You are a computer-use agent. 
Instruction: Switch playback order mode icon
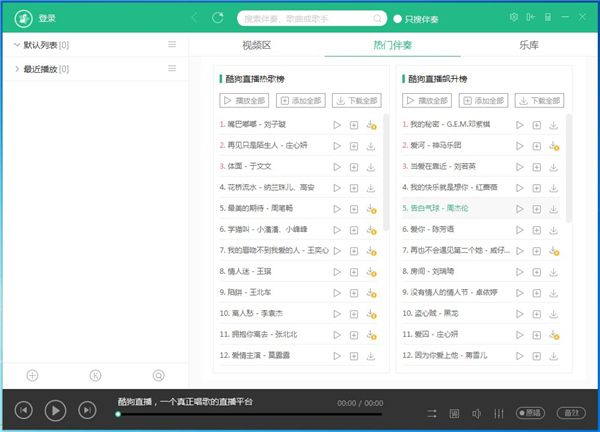coord(432,413)
